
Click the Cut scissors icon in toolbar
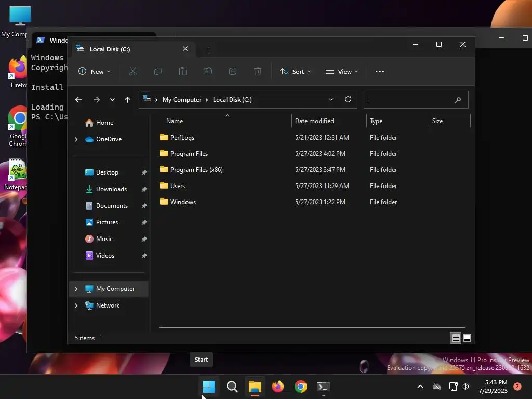point(132,71)
